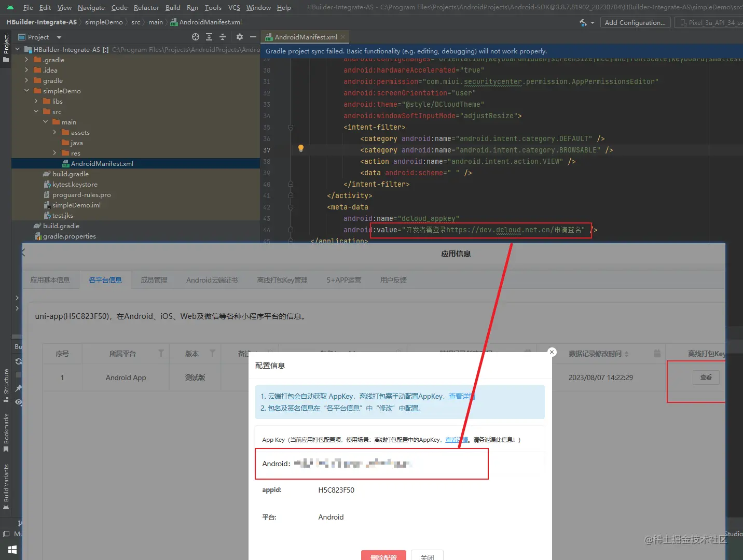
Task: Select simpleDemo.iml in the project tree
Action: pos(76,205)
